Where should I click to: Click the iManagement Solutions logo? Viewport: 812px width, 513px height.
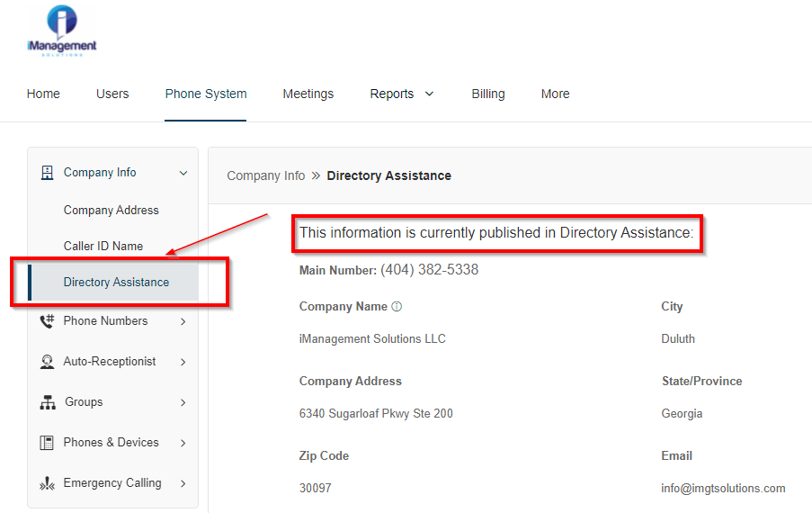pyautogui.click(x=62, y=31)
